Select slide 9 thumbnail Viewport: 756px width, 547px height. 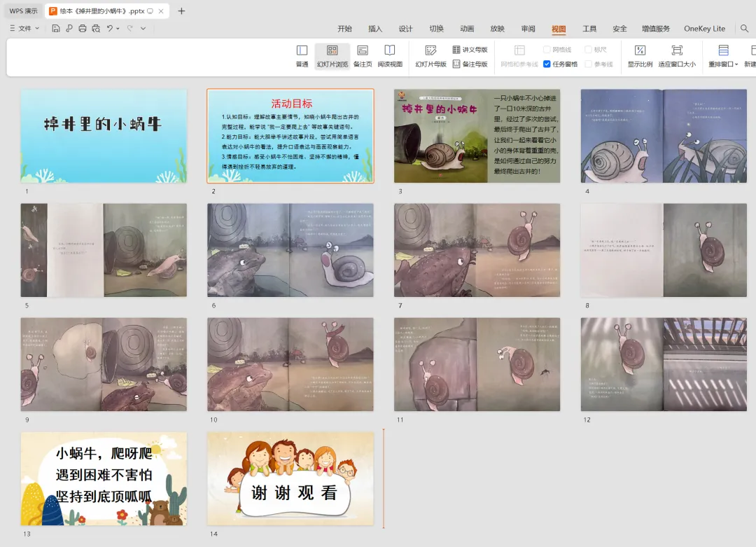[x=104, y=364]
